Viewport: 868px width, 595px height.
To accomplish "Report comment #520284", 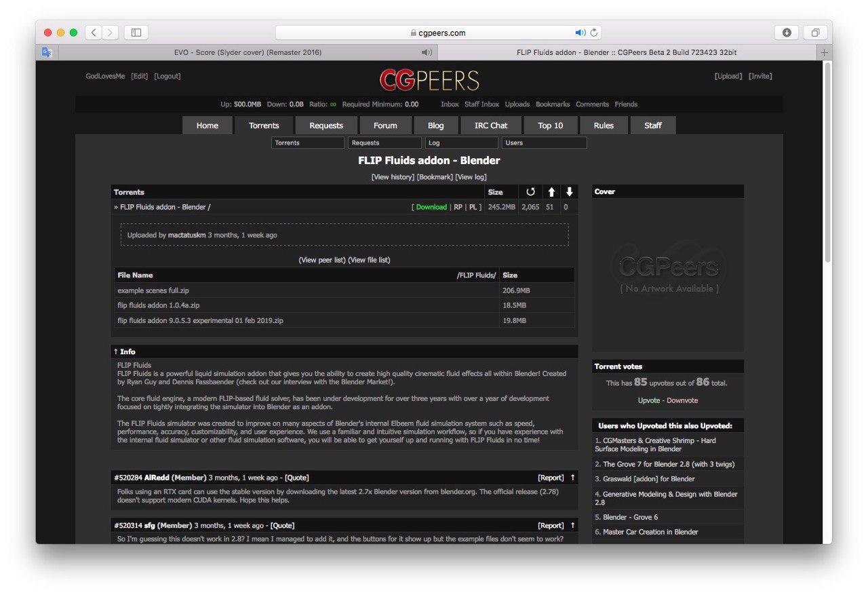I will (551, 478).
